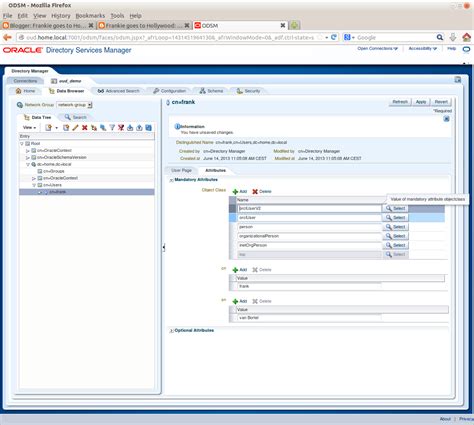The width and height of the screenshot is (474, 425).
Task: Collapse the cn=Users tree node
Action: pyautogui.click(x=34, y=185)
